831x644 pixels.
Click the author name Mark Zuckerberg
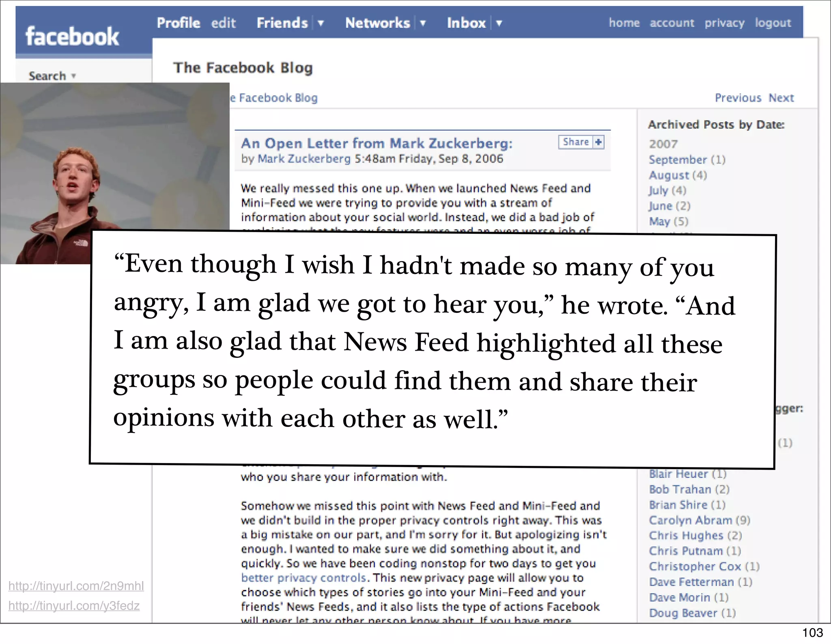pyautogui.click(x=304, y=159)
